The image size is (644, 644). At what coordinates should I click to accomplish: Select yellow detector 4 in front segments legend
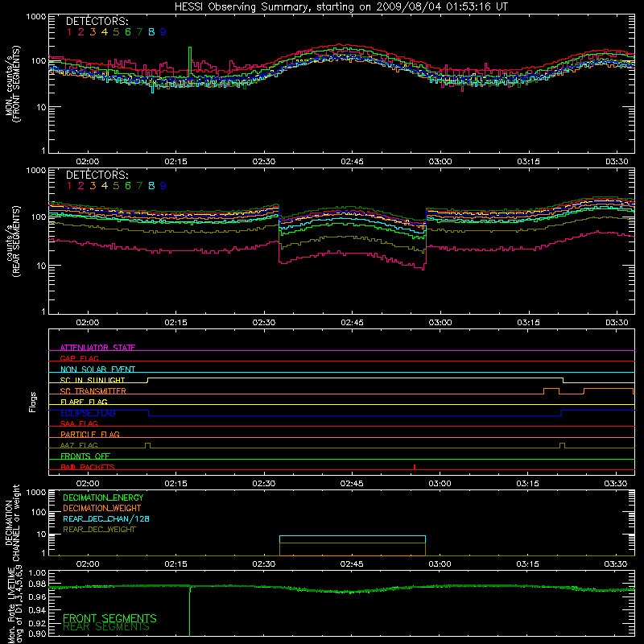pos(105,32)
